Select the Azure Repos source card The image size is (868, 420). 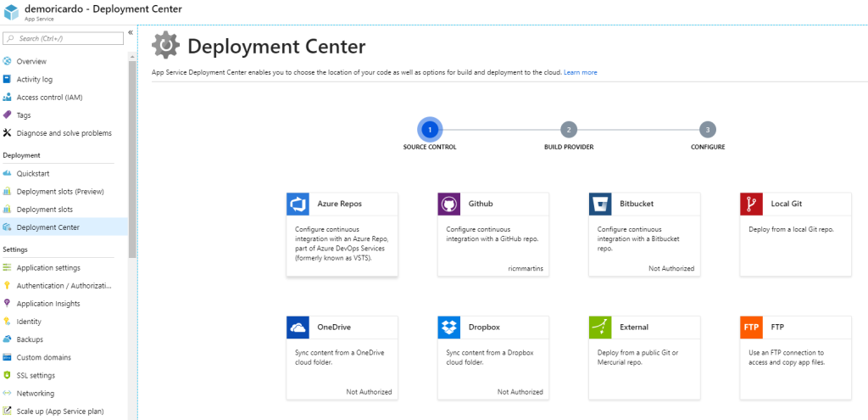342,234
